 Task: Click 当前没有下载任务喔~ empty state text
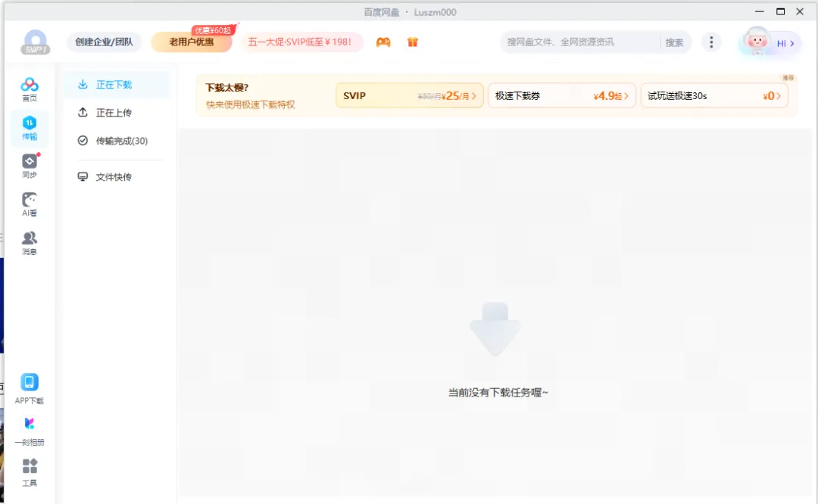click(x=498, y=393)
